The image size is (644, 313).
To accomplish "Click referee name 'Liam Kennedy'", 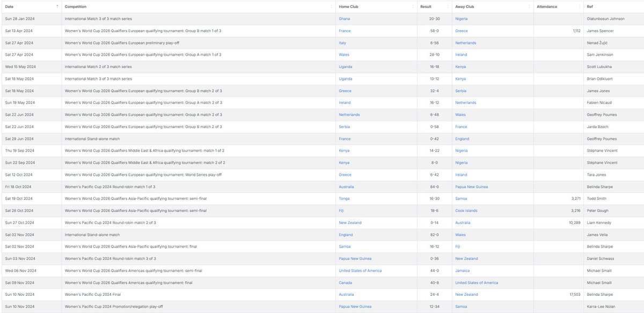I will click(x=599, y=222).
